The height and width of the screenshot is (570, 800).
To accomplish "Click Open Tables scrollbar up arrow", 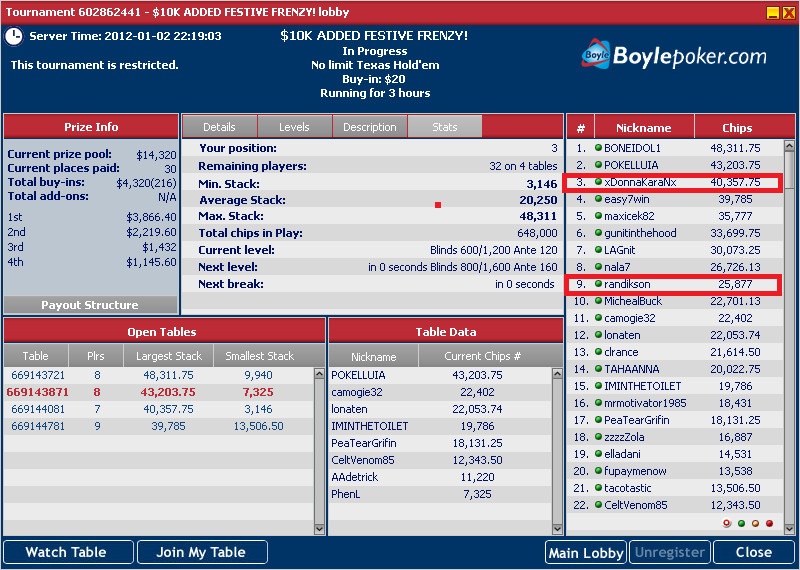I will point(319,374).
